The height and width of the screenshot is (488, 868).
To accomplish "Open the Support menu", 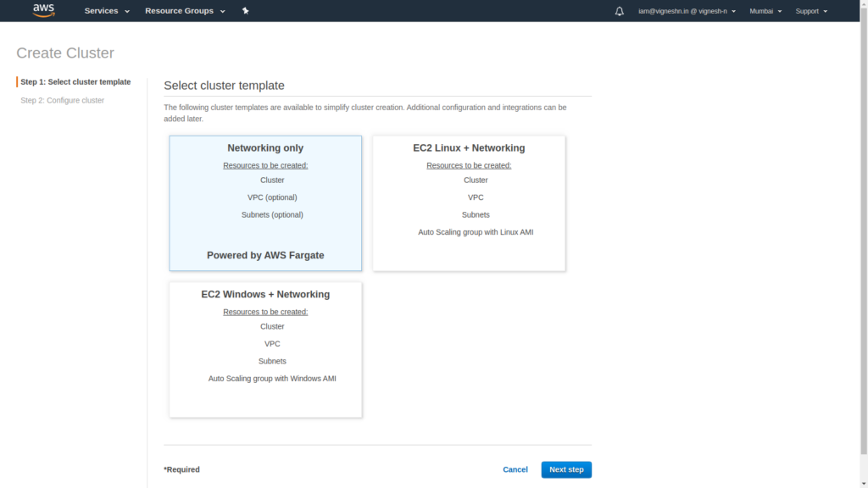I will click(811, 11).
